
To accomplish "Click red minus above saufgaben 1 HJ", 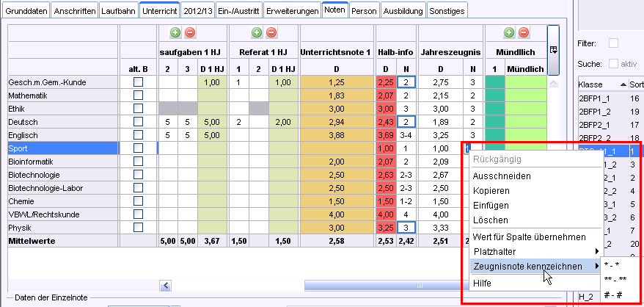I will tap(189, 33).
